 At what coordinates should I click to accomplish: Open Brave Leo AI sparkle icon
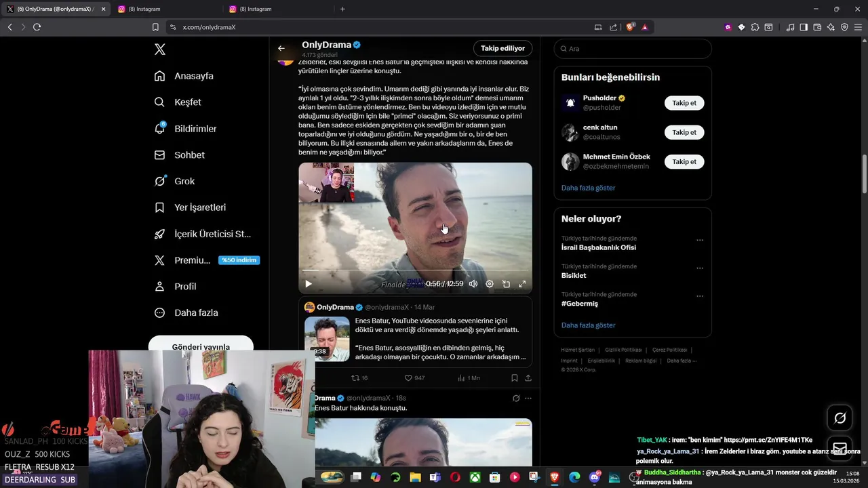coord(831,27)
